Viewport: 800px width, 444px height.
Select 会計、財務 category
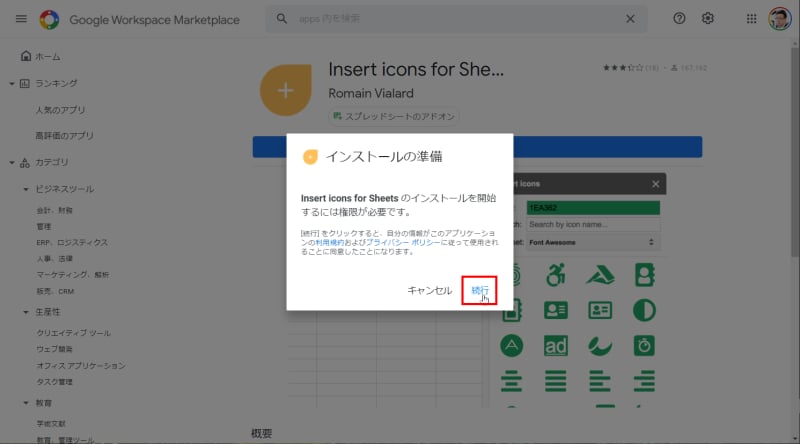[54, 210]
